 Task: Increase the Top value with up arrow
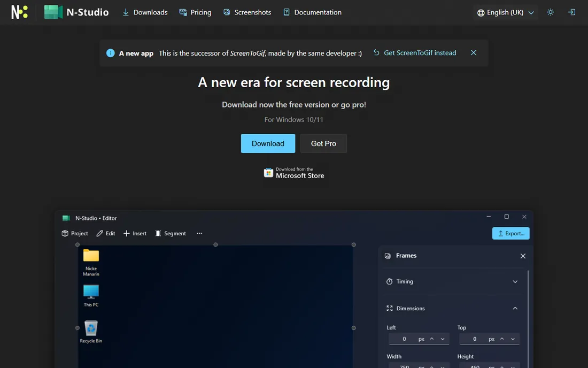pyautogui.click(x=502, y=339)
